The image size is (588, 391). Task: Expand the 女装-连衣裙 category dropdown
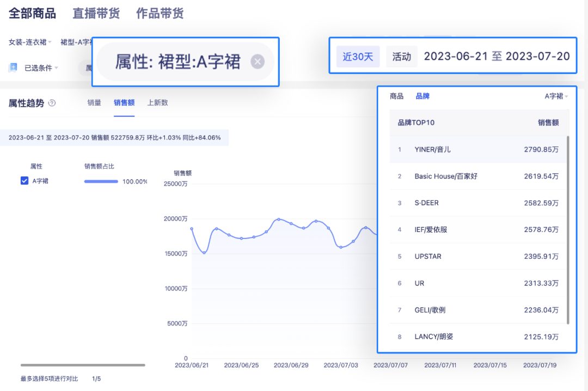pyautogui.click(x=30, y=42)
